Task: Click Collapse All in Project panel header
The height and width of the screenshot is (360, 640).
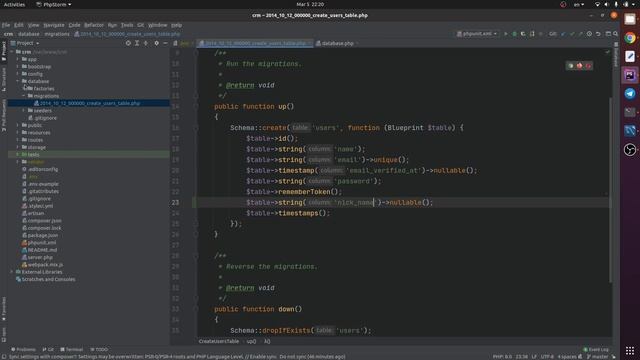Action: pos(146,43)
